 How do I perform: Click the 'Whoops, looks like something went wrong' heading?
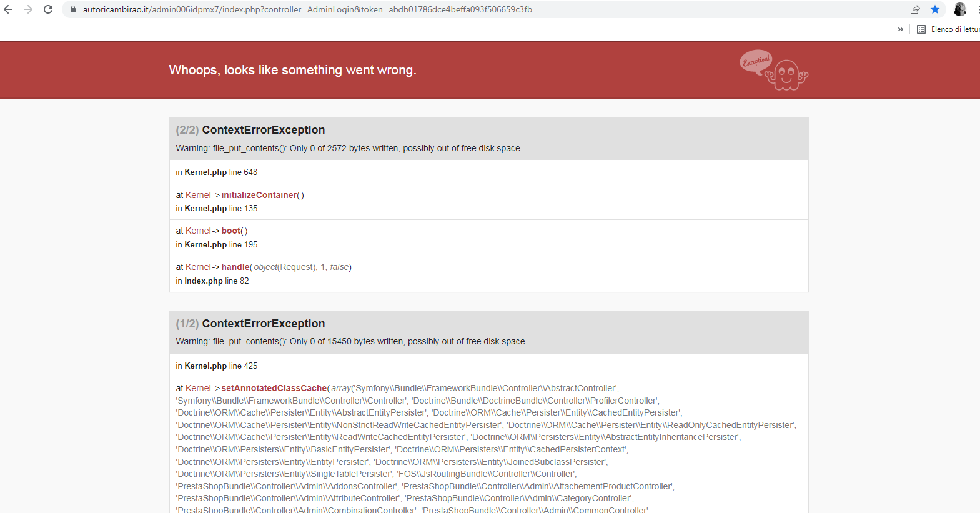click(292, 70)
